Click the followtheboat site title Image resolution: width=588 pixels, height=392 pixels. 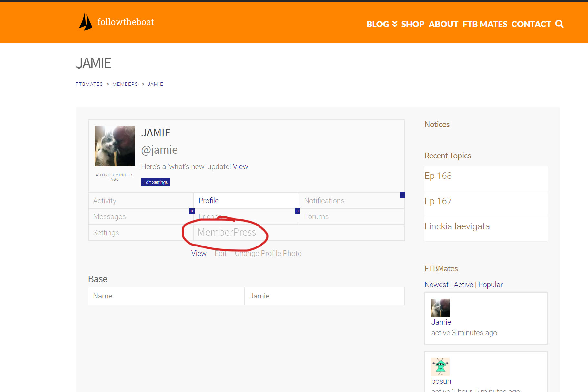126,22
